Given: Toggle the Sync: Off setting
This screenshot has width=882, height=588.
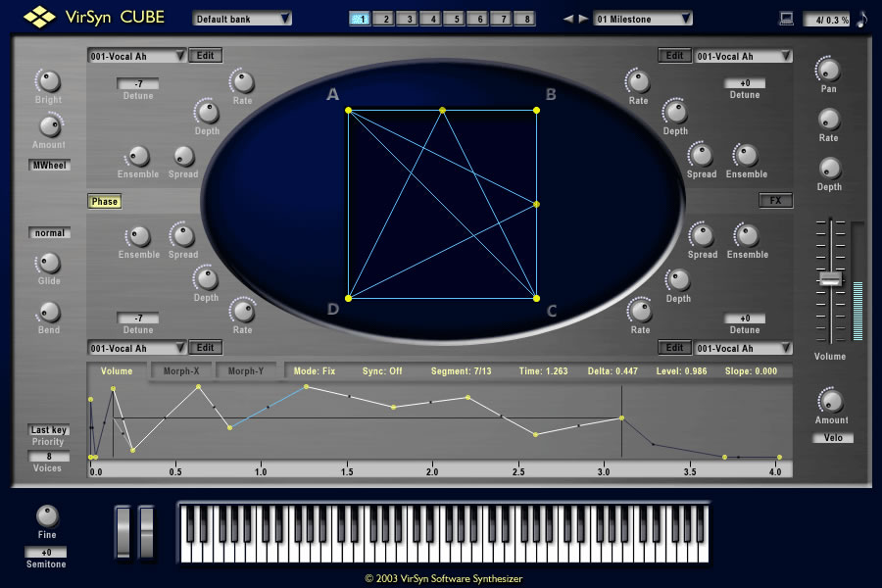Looking at the screenshot, I should [382, 371].
